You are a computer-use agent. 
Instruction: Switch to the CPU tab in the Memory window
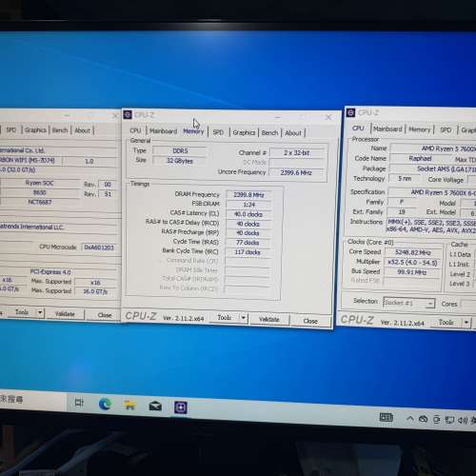[135, 130]
